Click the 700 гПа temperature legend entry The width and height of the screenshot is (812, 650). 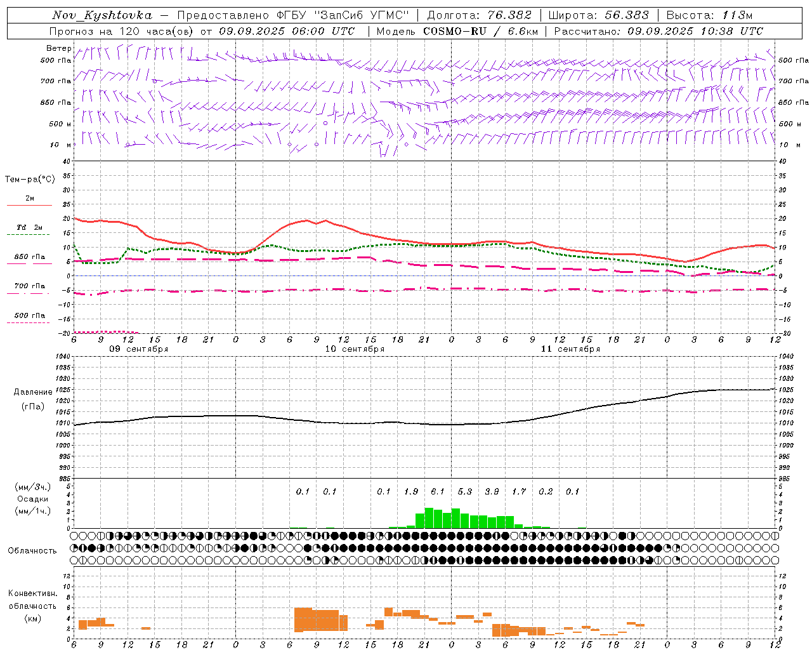point(29,286)
